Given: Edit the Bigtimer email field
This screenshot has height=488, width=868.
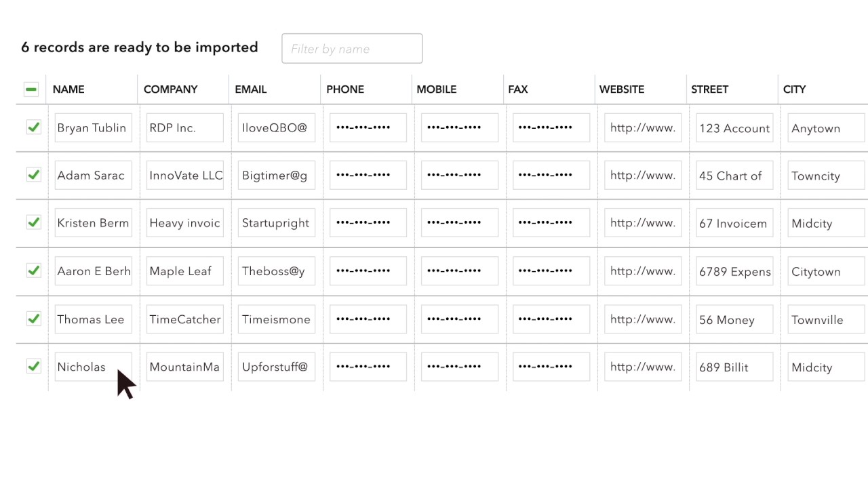Looking at the screenshot, I should tap(276, 176).
